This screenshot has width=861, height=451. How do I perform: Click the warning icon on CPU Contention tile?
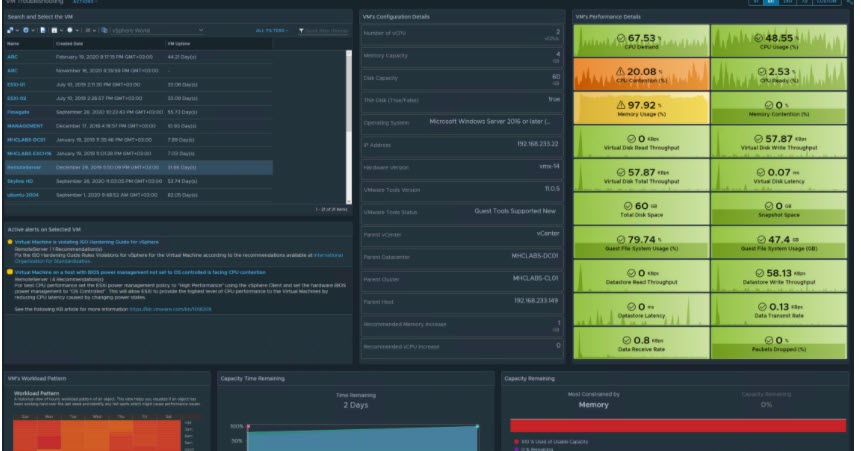(621, 71)
